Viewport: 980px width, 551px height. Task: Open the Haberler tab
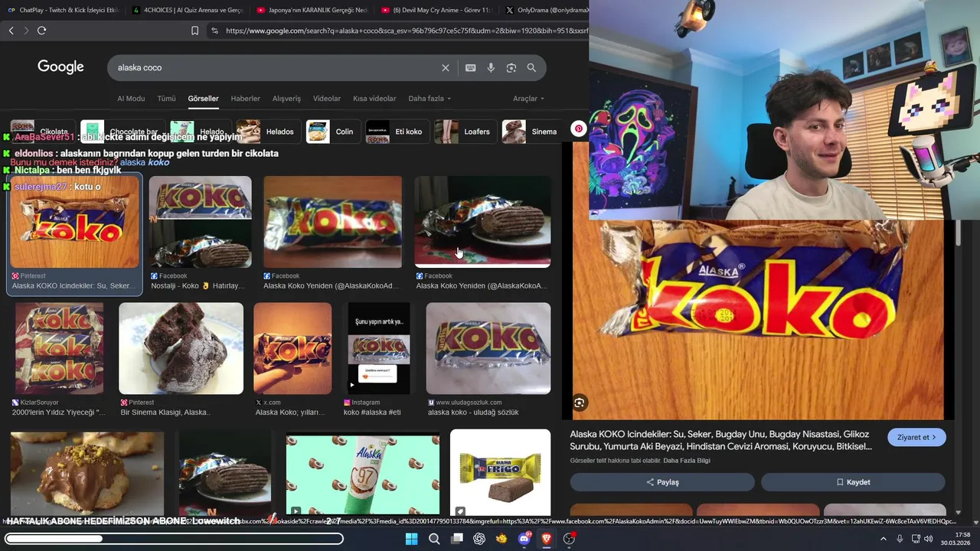point(245,99)
